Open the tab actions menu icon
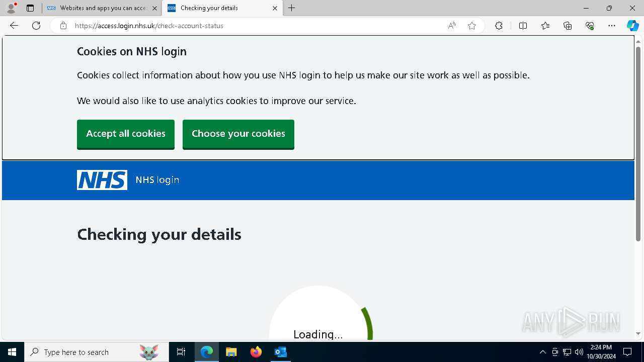The height and width of the screenshot is (362, 644). point(30,8)
